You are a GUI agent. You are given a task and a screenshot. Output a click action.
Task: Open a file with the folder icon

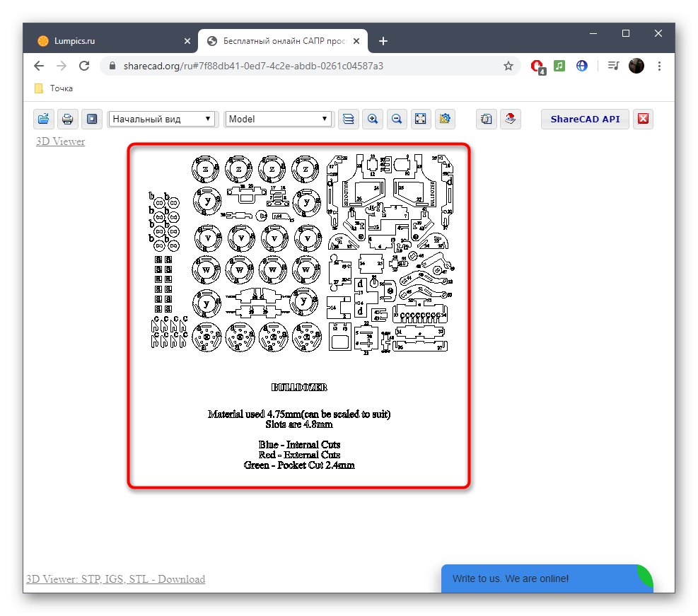pyautogui.click(x=44, y=119)
